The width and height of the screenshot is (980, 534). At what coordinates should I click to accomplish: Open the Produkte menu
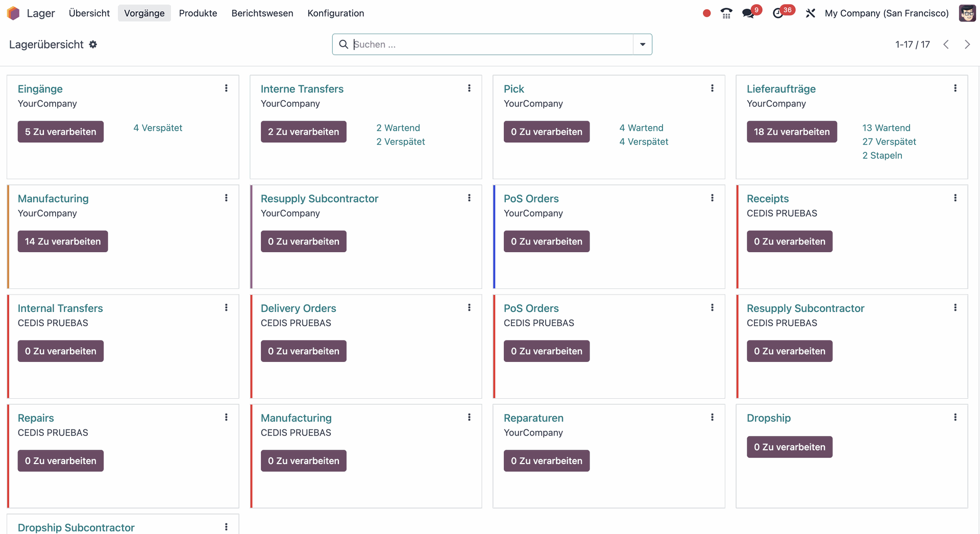pos(198,13)
